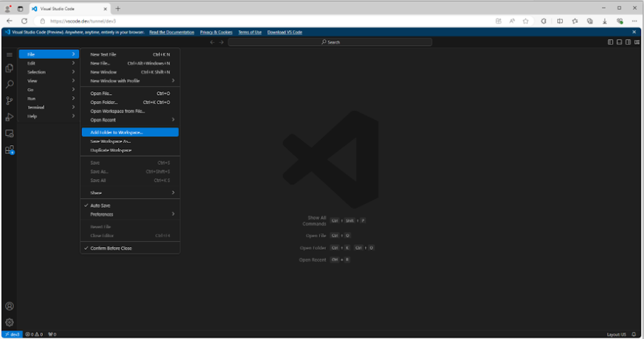644x339 pixels.
Task: Expand the Help submenu
Action: tap(49, 116)
